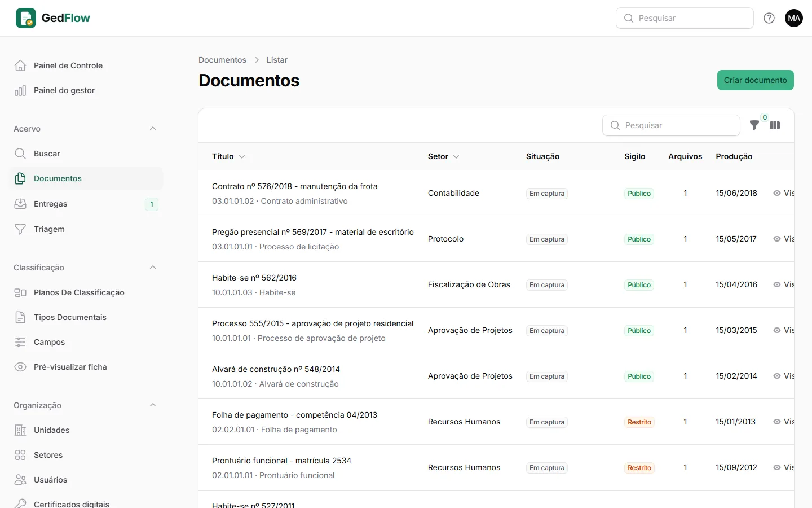
Task: Click Habite-se nº 562/2016 title text
Action: click(254, 278)
